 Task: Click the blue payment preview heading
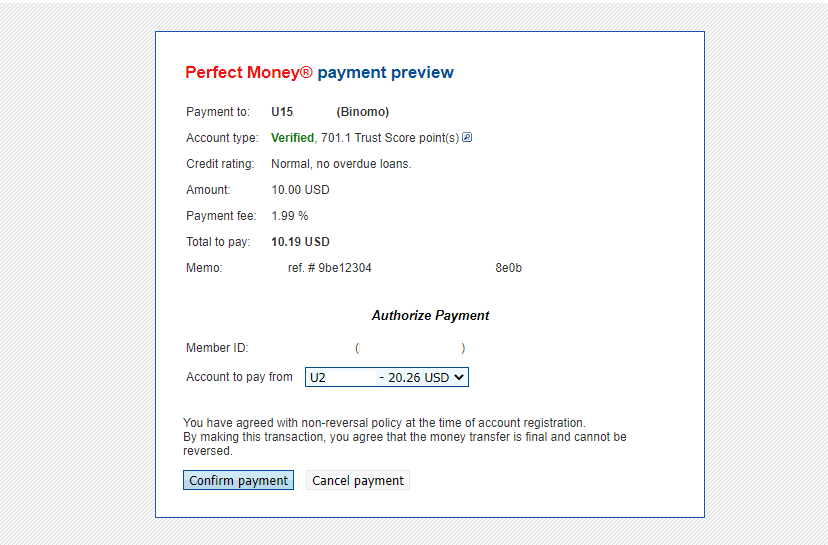[385, 73]
